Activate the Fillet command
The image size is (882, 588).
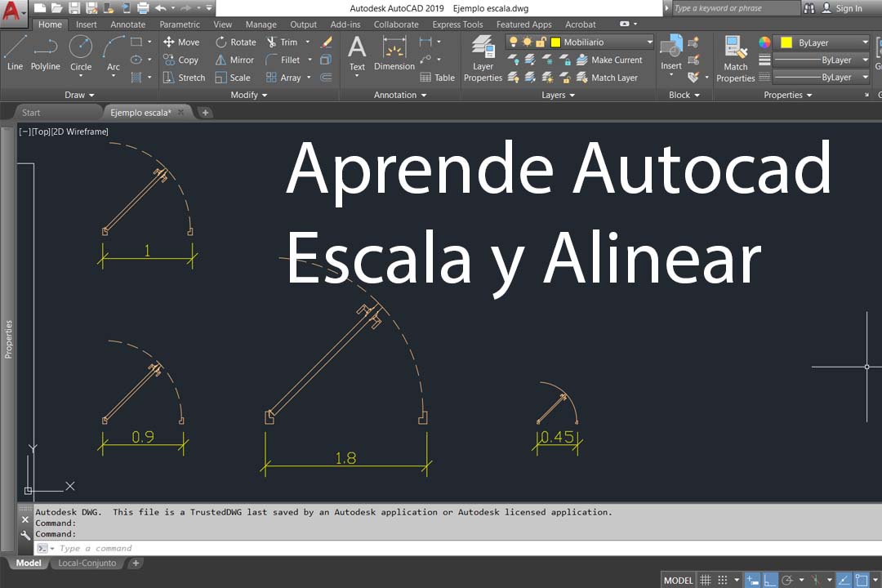pos(283,60)
